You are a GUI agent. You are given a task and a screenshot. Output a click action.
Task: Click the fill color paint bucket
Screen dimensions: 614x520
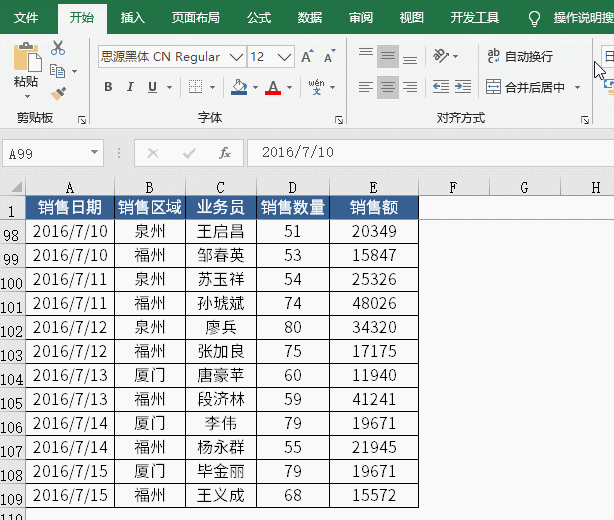pyautogui.click(x=239, y=87)
